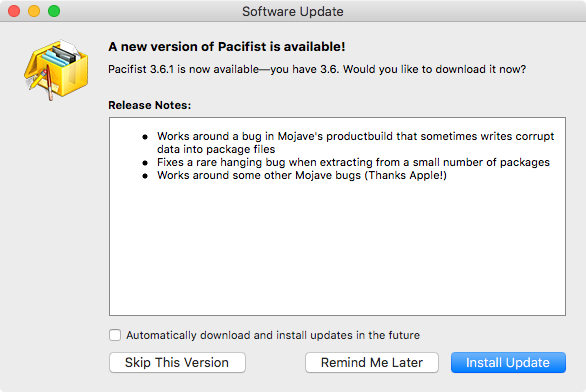This screenshot has height=392, width=586.
Task: Click the Thanks Apple release note line
Action: pyautogui.click(x=302, y=175)
